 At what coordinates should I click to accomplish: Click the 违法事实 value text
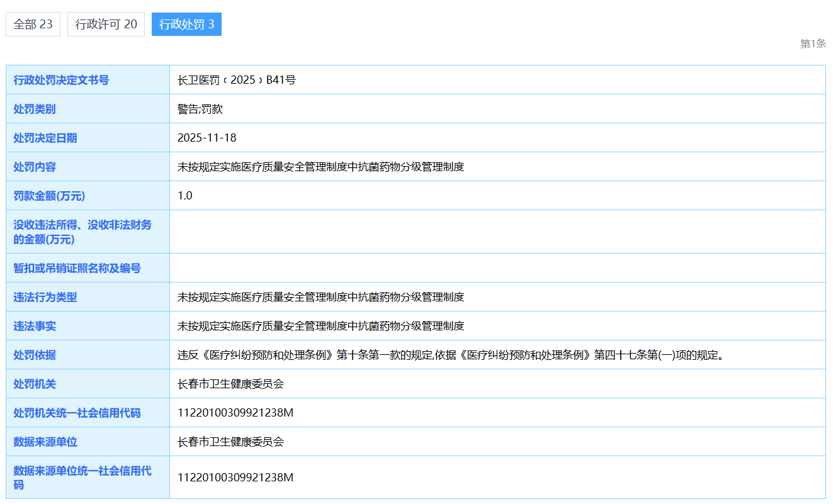click(x=320, y=326)
